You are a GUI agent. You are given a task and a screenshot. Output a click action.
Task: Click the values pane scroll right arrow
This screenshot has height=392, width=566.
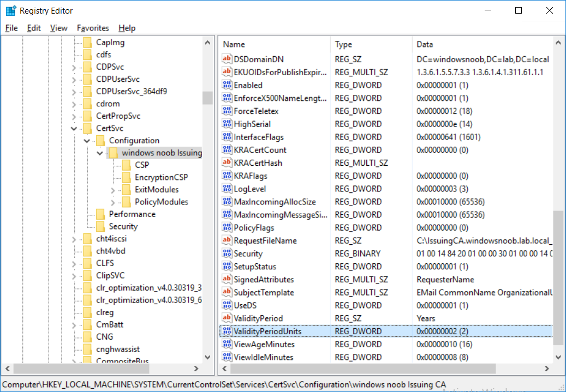click(x=547, y=369)
